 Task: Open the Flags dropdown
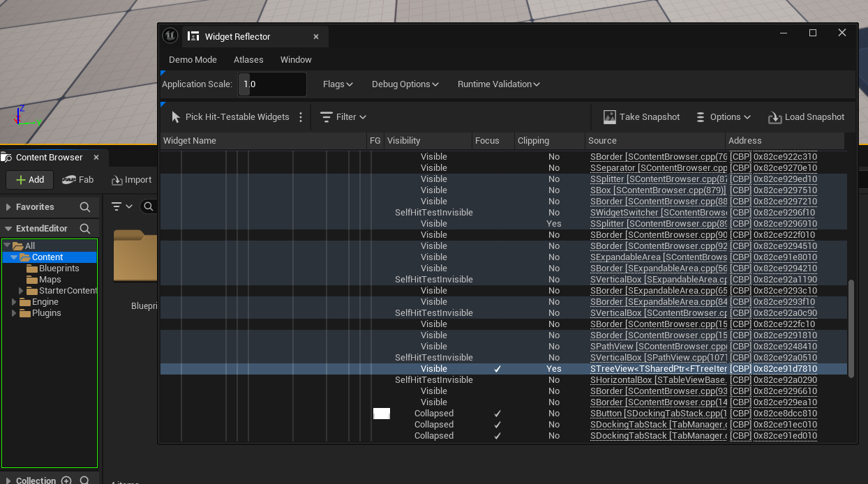(338, 84)
